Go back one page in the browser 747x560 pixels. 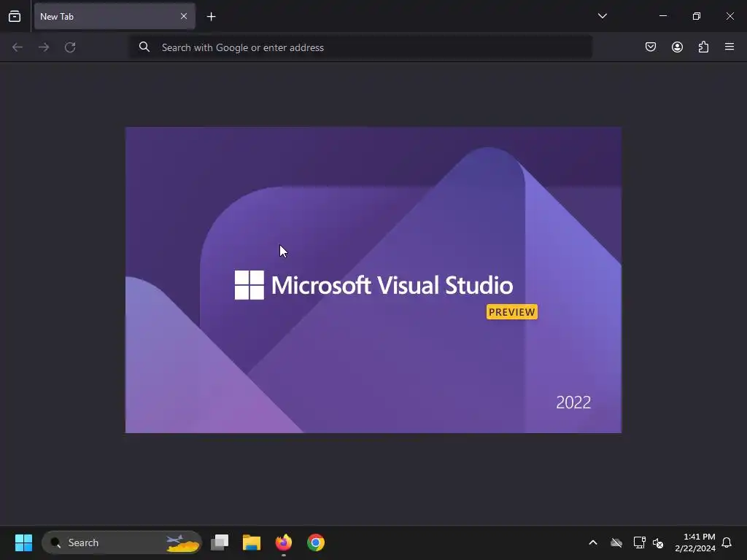click(x=18, y=47)
